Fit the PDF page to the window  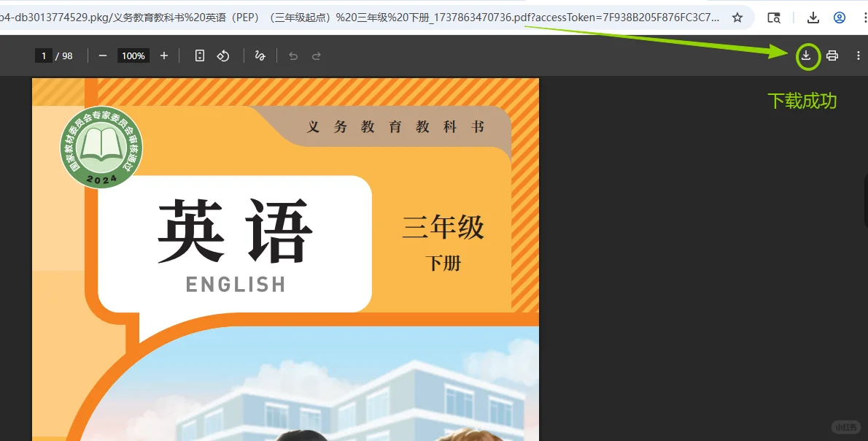(200, 55)
